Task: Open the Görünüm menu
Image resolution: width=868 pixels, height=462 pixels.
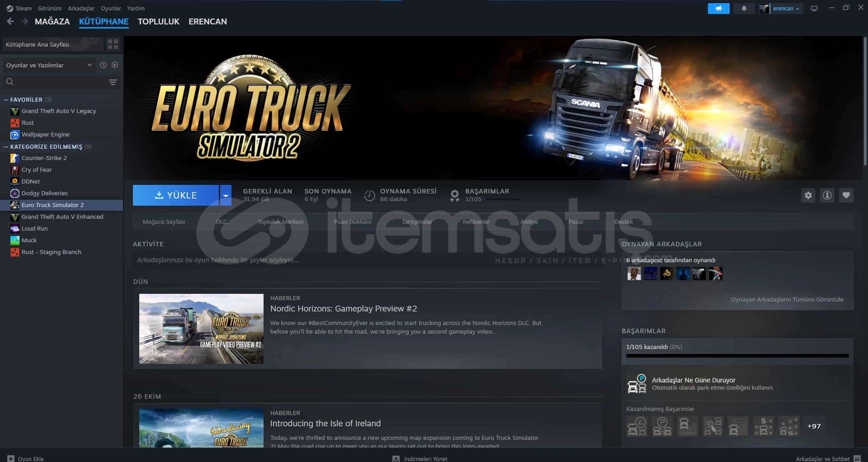Action: pyautogui.click(x=50, y=9)
